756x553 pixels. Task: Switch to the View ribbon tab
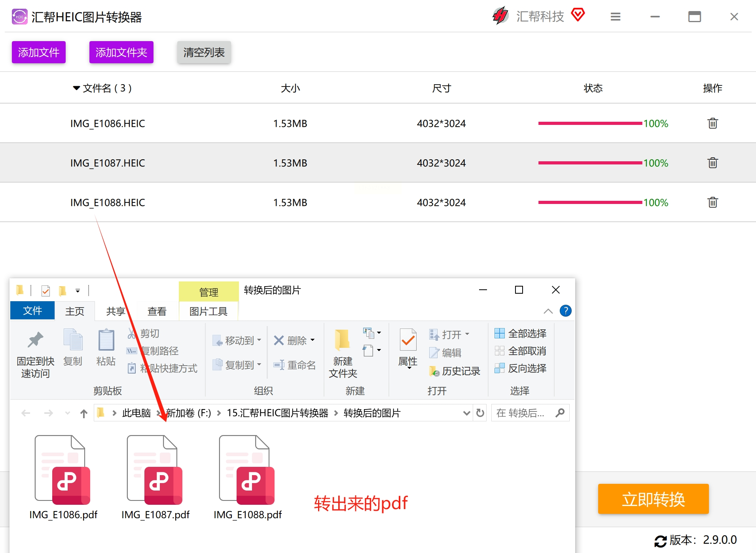pos(157,311)
